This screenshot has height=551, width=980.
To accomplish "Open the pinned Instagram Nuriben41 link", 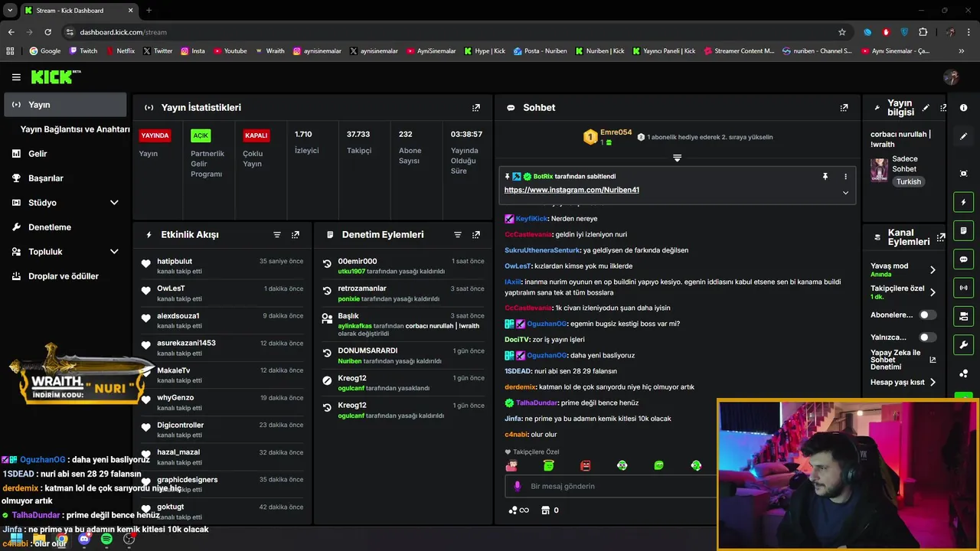I will pos(571,190).
